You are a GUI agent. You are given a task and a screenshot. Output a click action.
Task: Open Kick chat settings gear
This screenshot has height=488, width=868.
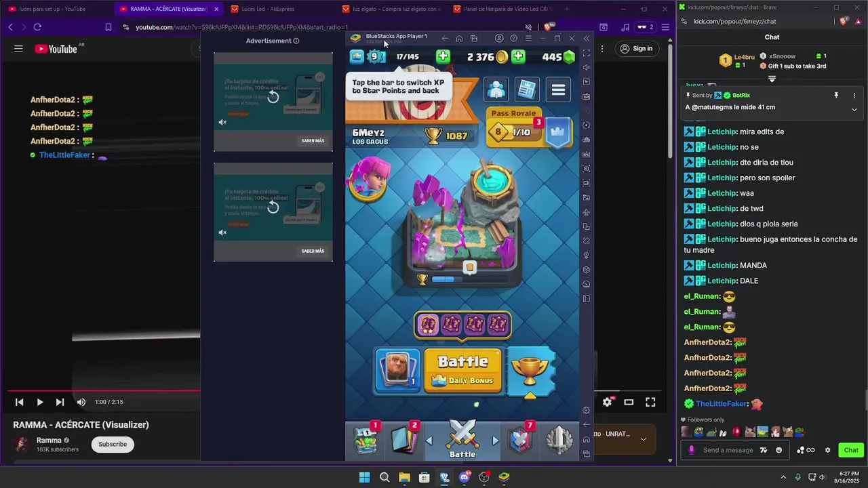pyautogui.click(x=827, y=450)
